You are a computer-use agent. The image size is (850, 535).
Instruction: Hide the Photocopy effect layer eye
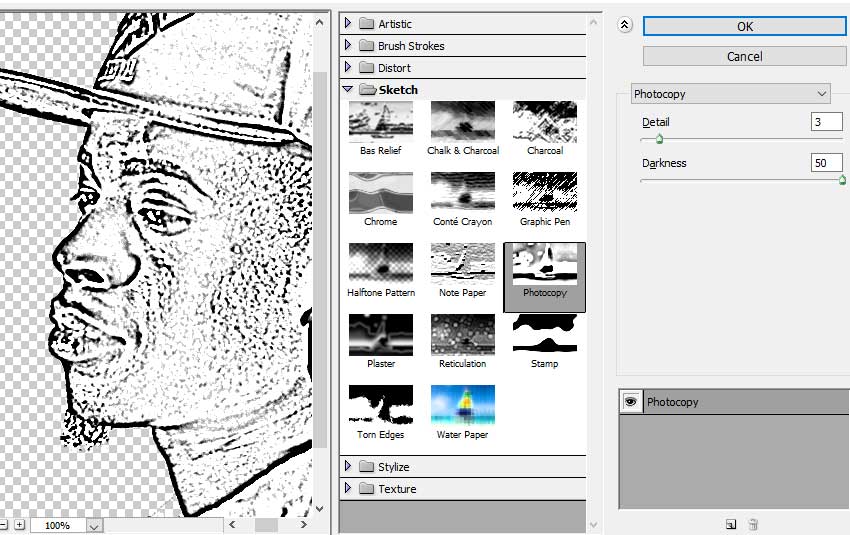click(630, 401)
